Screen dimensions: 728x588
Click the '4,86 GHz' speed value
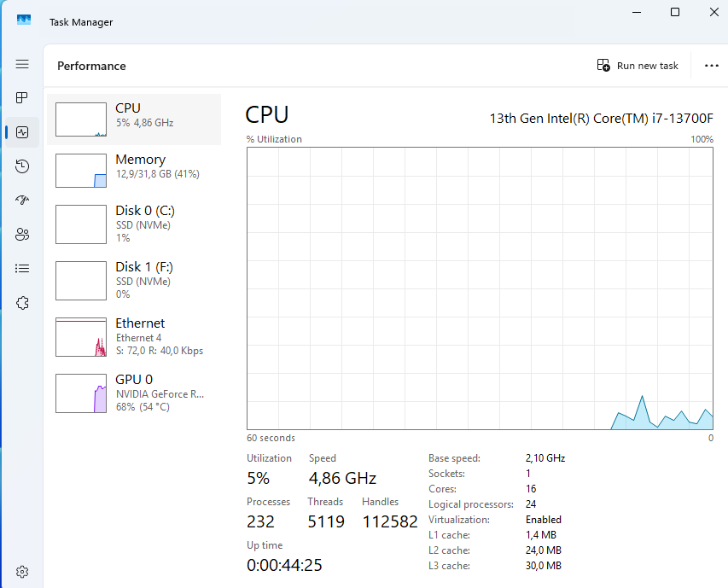[342, 478]
